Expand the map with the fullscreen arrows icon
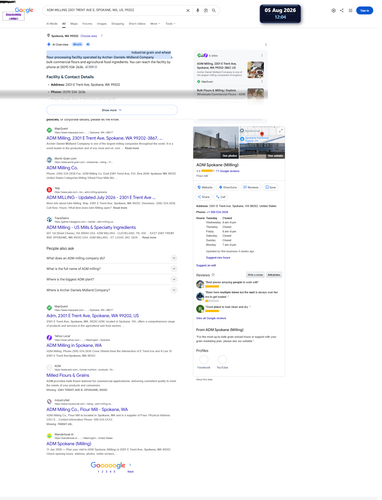 281,131
